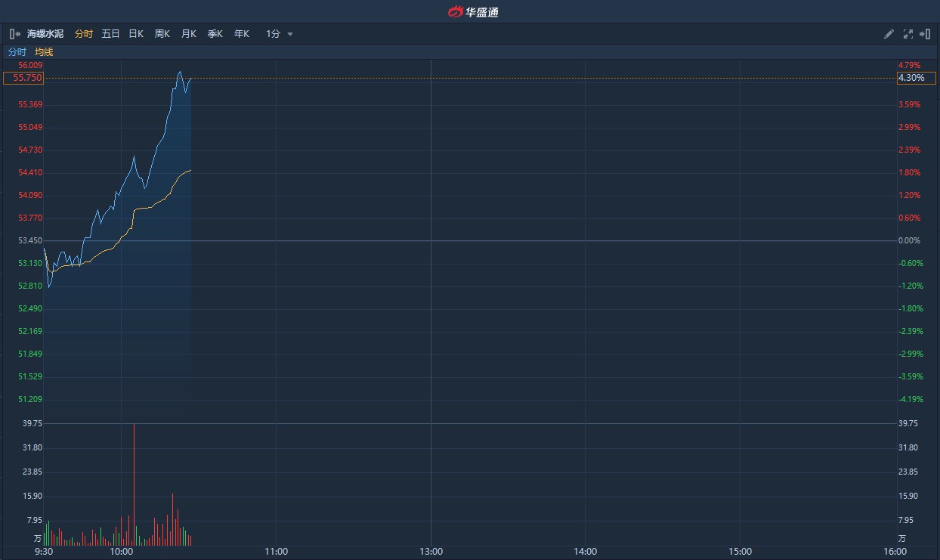940x560 pixels.
Task: Toggle the 分时 line legend
Action: pyautogui.click(x=17, y=52)
